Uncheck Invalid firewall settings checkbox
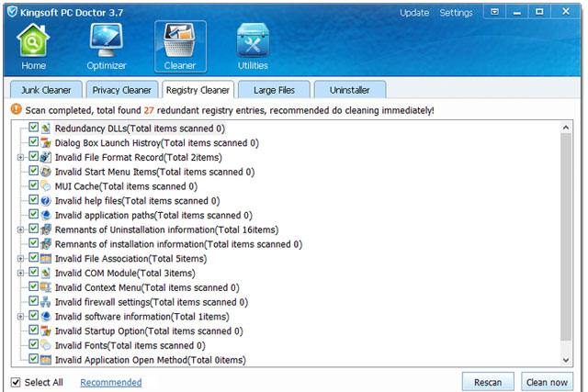The image size is (588, 392). click(33, 301)
